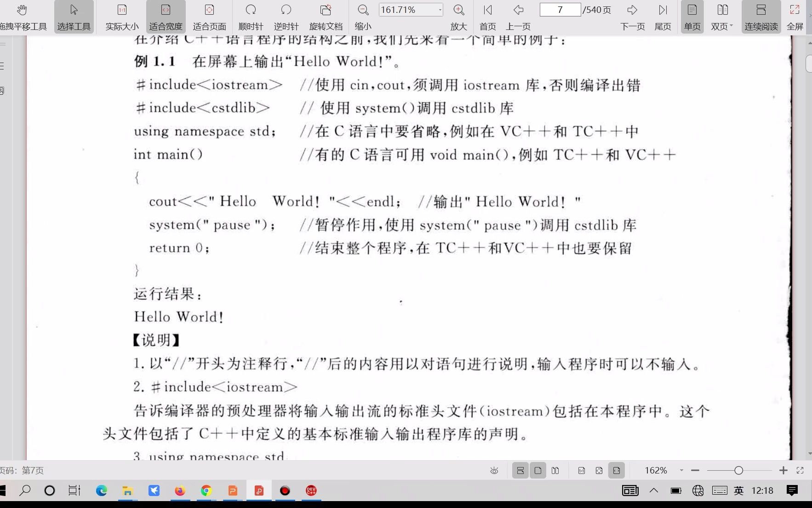Toggle single page icon in status bar
812x508 pixels.
click(538, 470)
